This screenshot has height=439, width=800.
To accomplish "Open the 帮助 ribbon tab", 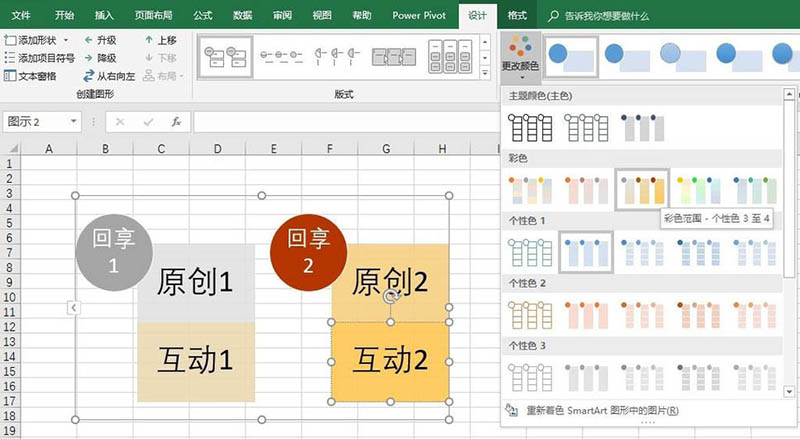I will pyautogui.click(x=362, y=15).
